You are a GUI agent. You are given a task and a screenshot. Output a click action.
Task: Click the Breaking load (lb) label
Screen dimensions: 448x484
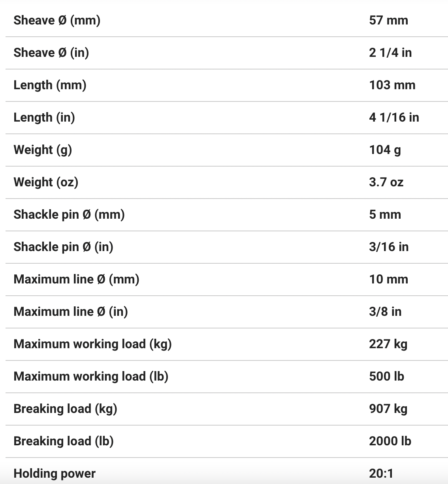click(x=64, y=441)
